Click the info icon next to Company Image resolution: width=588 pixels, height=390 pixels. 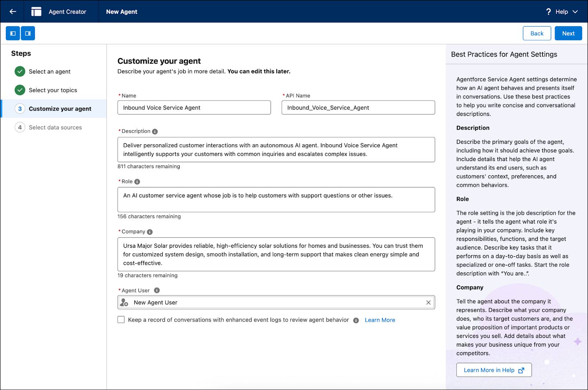click(x=149, y=232)
